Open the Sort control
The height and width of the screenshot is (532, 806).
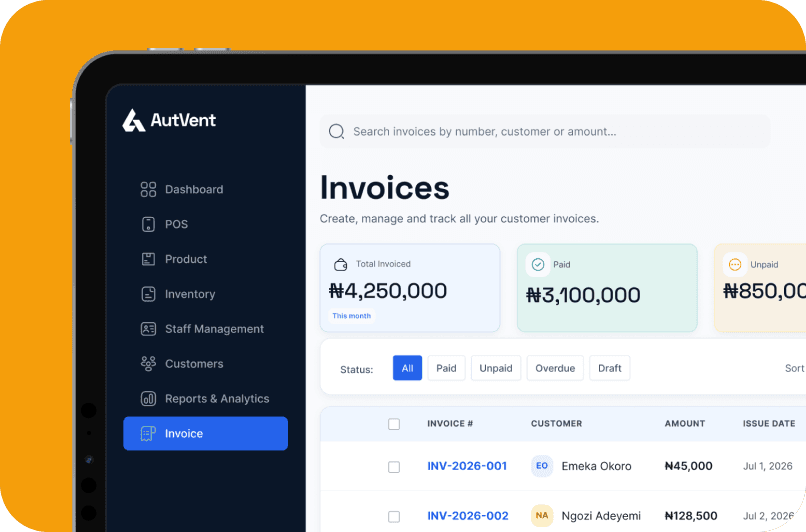click(795, 368)
